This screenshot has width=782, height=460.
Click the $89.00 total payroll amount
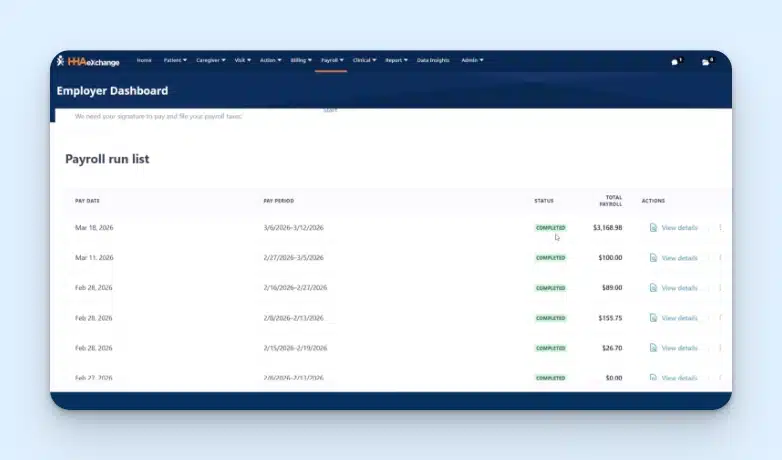pos(612,288)
